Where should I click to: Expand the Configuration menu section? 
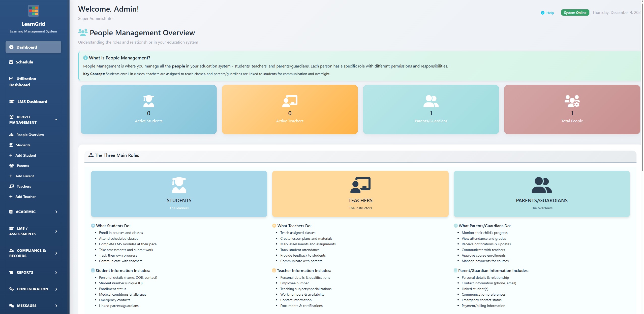tap(56, 289)
